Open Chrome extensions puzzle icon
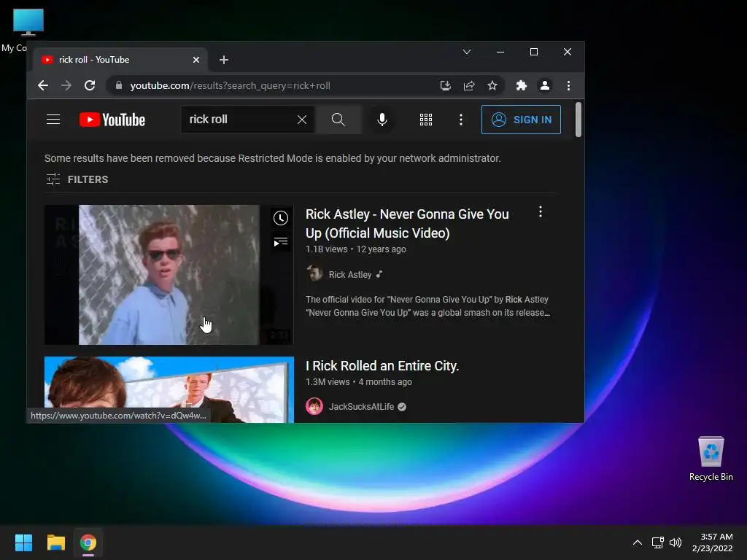This screenshot has width=747, height=560. click(x=522, y=86)
